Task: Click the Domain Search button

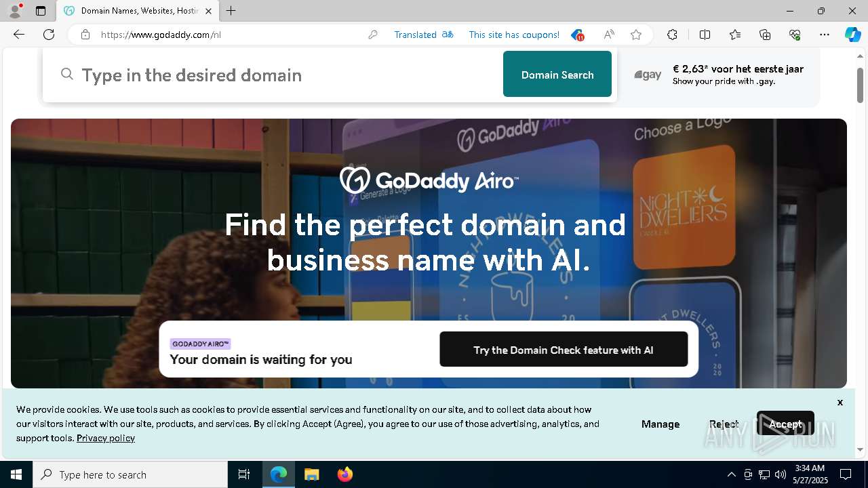Action: [x=557, y=74]
